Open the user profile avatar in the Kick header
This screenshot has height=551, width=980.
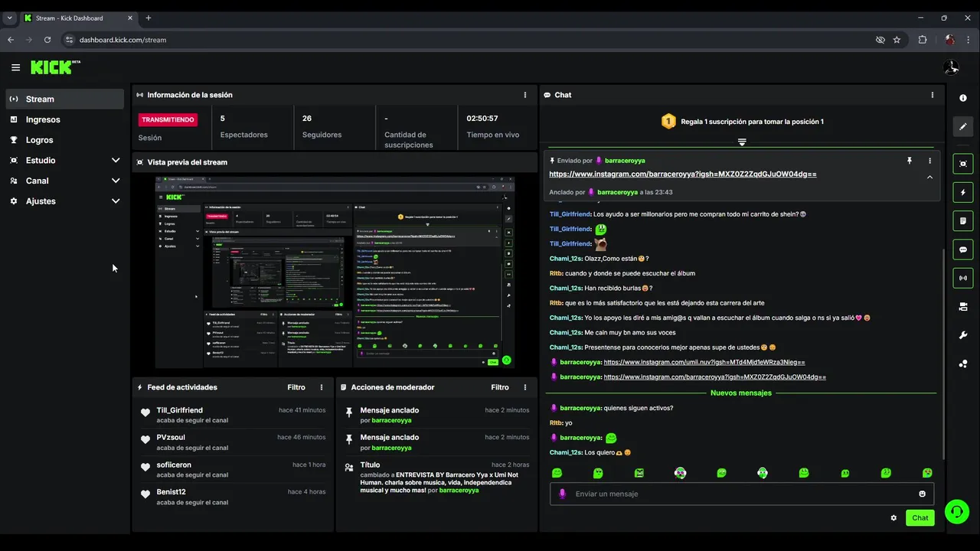pyautogui.click(x=951, y=67)
